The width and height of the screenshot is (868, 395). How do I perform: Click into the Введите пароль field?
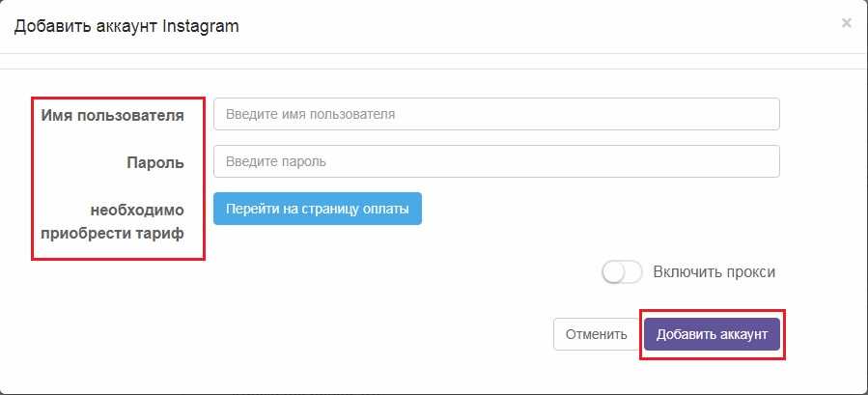pos(496,161)
